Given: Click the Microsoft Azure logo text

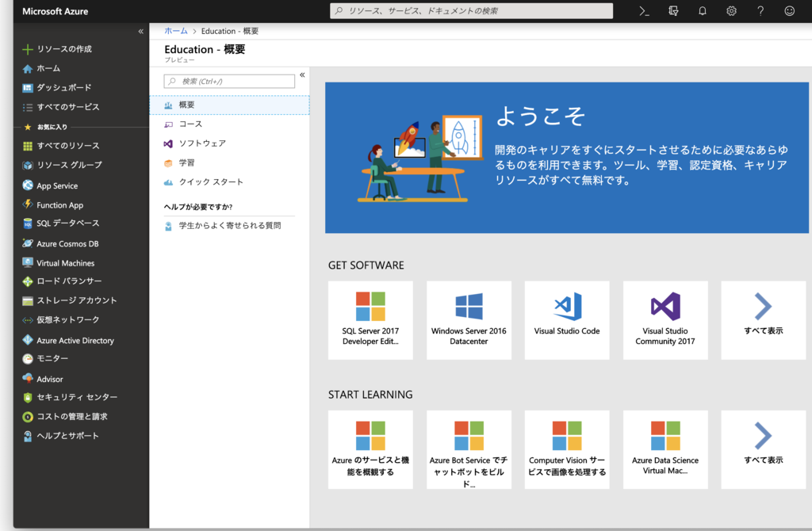Looking at the screenshot, I should 55,11.
